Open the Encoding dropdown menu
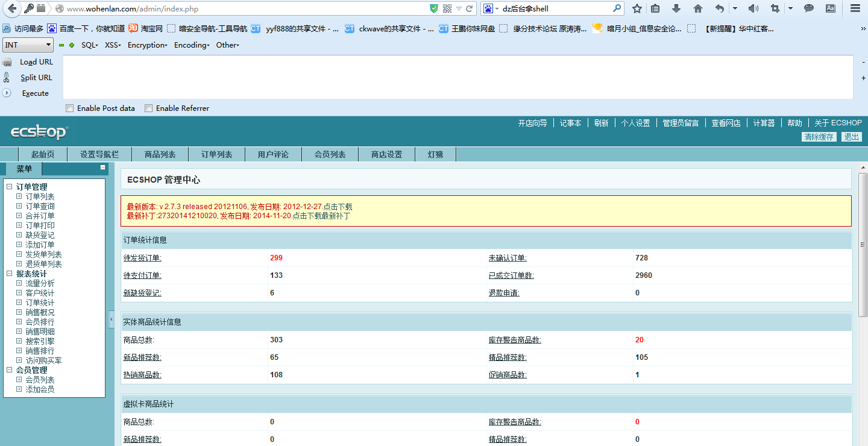Viewport: 868px width, 446px height. tap(192, 45)
